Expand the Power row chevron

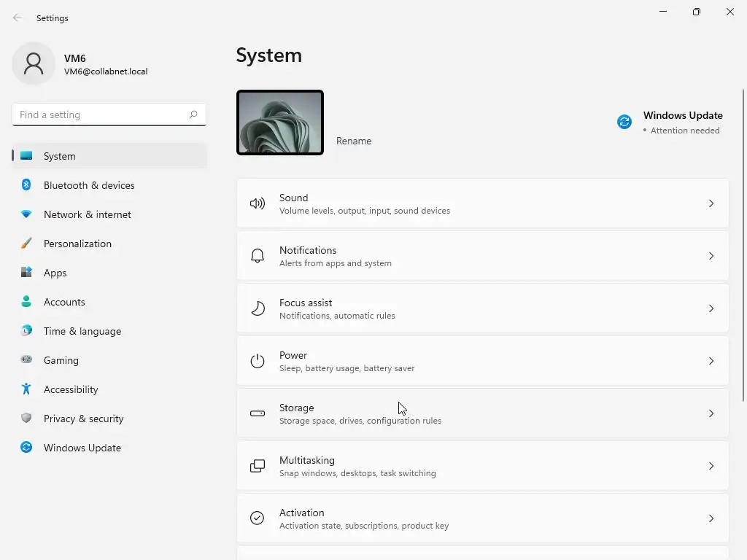(711, 361)
